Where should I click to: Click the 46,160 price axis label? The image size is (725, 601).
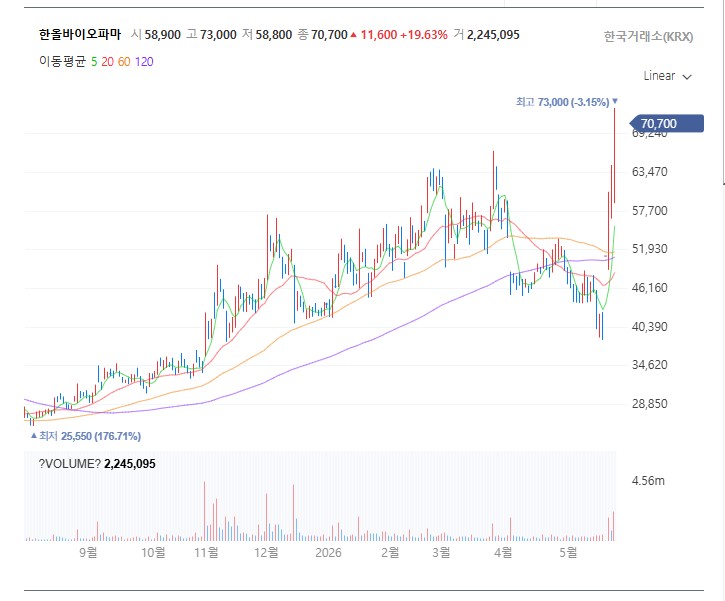[x=650, y=288]
